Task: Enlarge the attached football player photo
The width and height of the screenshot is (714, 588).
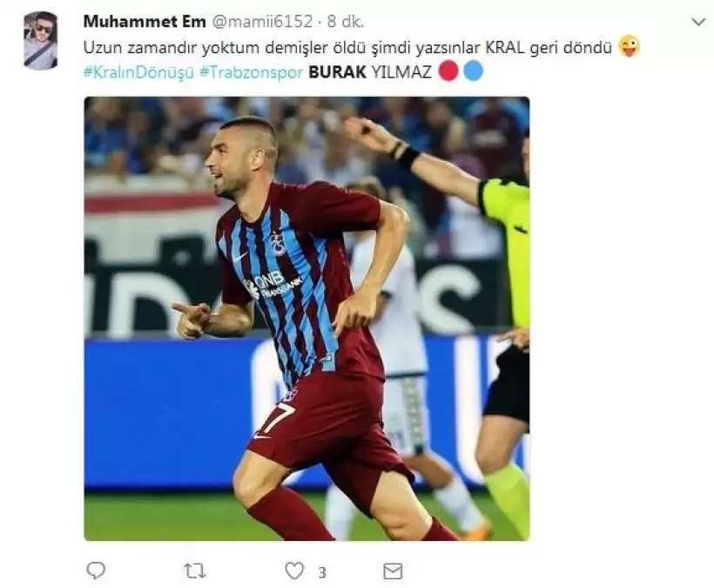Action: coord(306,318)
